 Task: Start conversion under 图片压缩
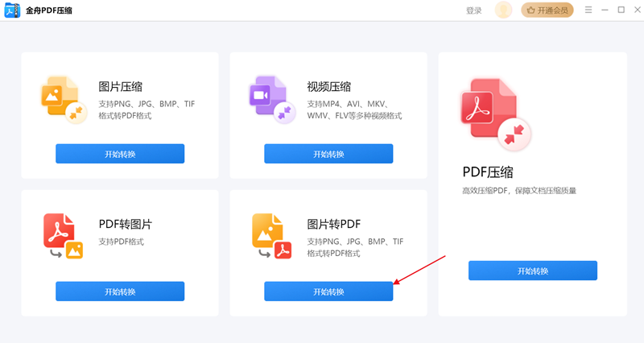pyautogui.click(x=120, y=154)
